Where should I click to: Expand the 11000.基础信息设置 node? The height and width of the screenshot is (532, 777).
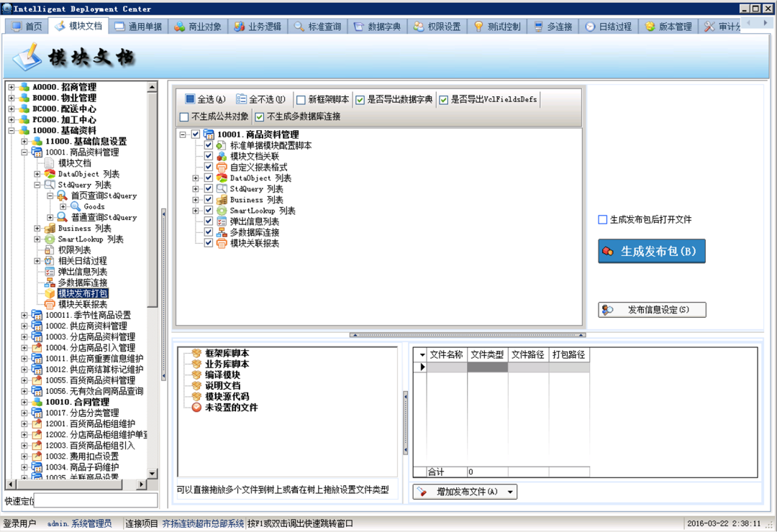[24, 142]
